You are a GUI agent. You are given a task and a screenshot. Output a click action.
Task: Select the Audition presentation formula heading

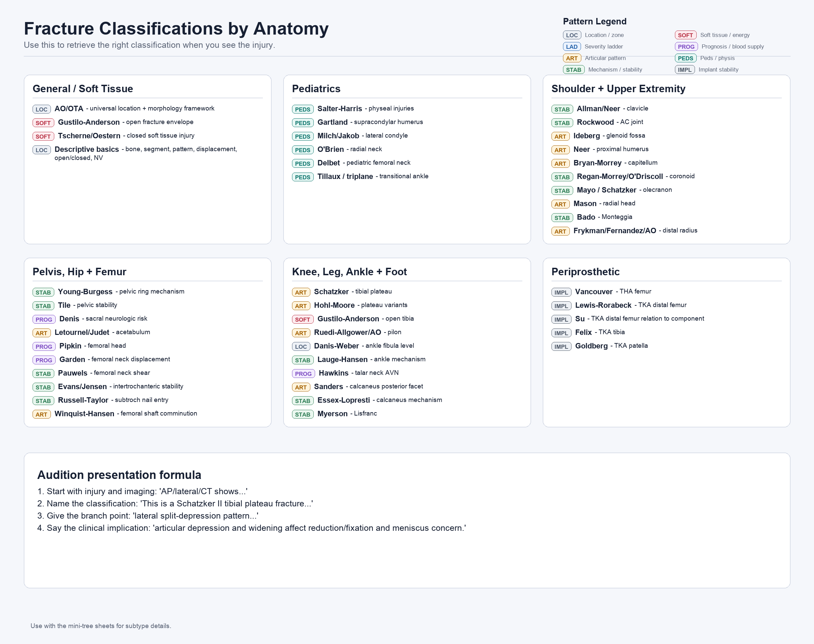[119, 475]
